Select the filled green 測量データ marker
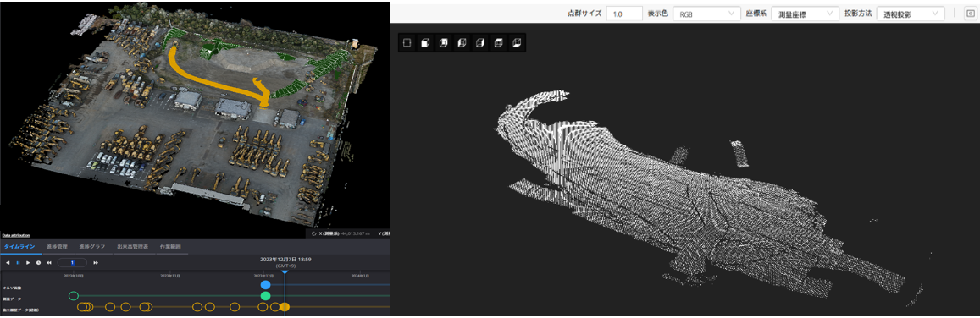The height and width of the screenshot is (318, 980). coord(266,295)
